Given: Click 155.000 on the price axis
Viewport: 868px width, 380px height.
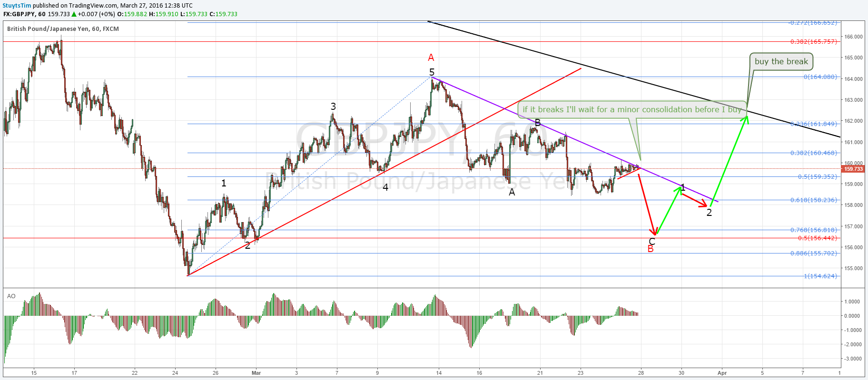Looking at the screenshot, I should click(x=853, y=268).
